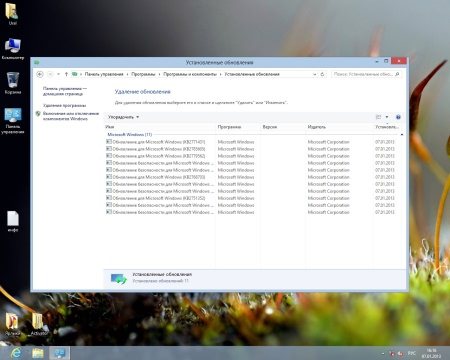Open the help icon on the toolbar
The width and height of the screenshot is (450, 360).
coord(398,117)
